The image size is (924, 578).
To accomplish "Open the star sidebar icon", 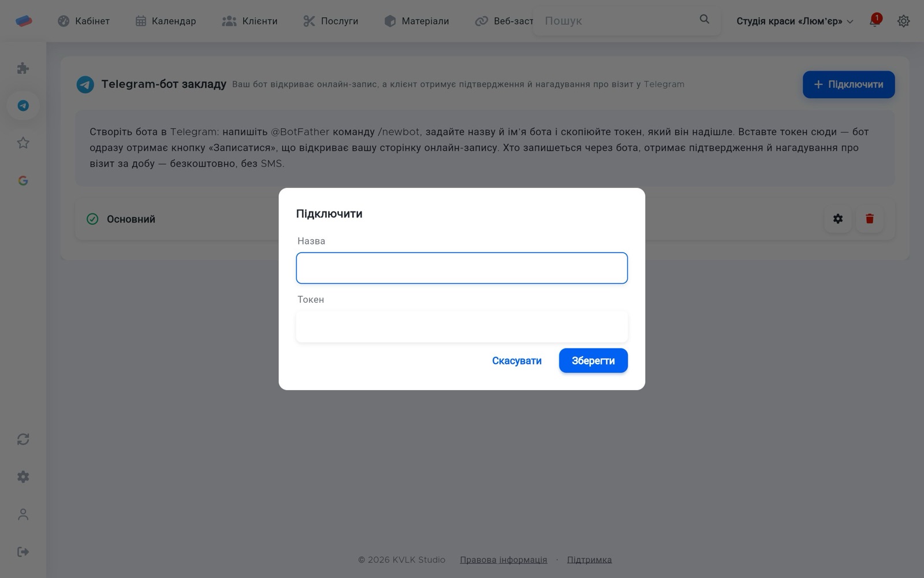I will tap(23, 143).
